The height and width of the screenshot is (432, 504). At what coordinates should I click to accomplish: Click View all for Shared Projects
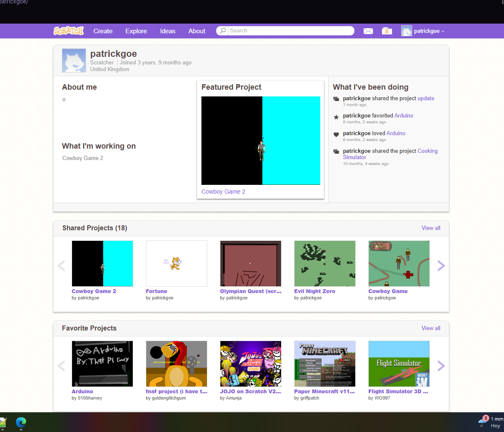pos(431,228)
